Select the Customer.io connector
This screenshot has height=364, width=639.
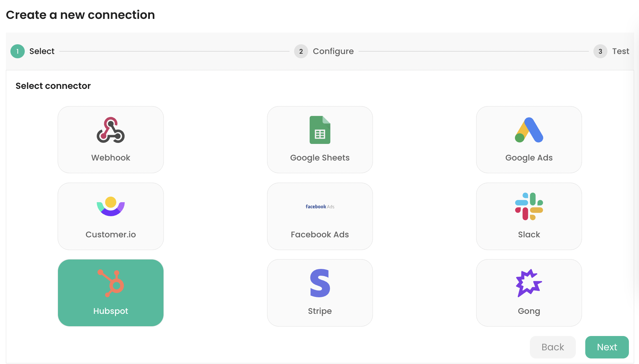(x=111, y=216)
